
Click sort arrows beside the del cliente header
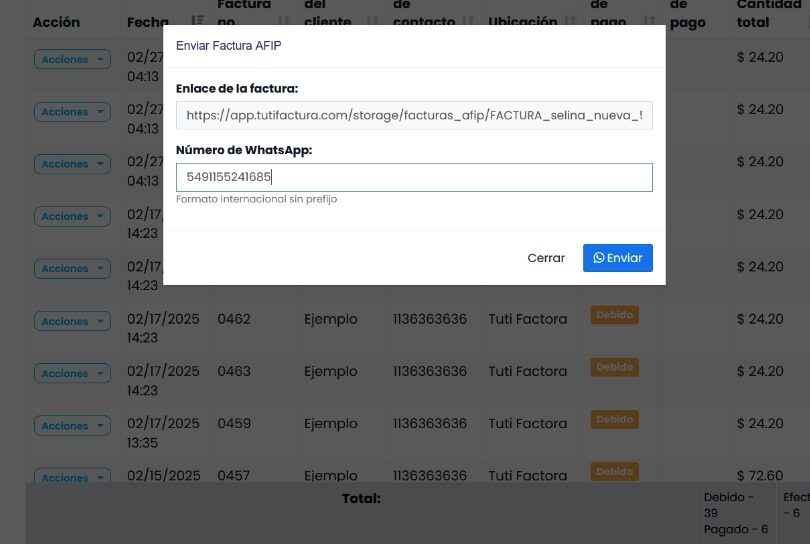pyautogui.click(x=369, y=22)
